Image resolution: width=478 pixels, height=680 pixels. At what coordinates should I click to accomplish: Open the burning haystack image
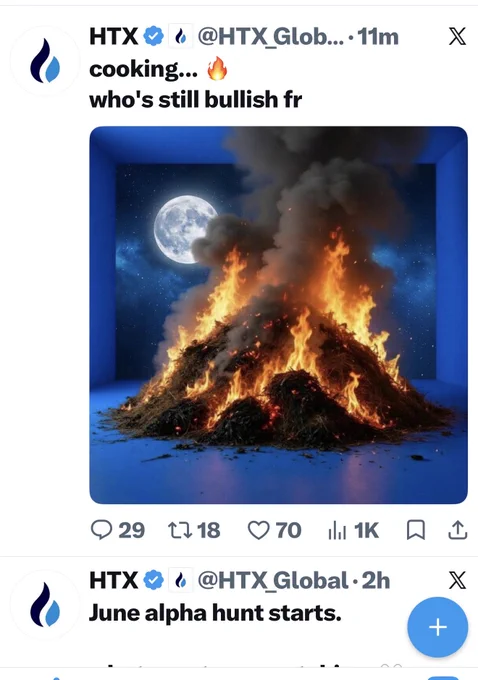278,315
